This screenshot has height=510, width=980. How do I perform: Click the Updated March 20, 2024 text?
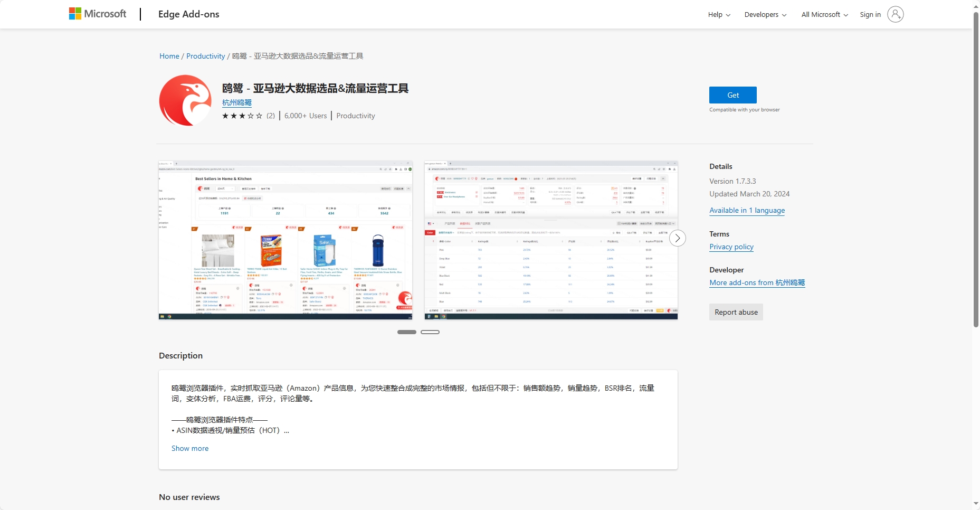[x=749, y=194]
